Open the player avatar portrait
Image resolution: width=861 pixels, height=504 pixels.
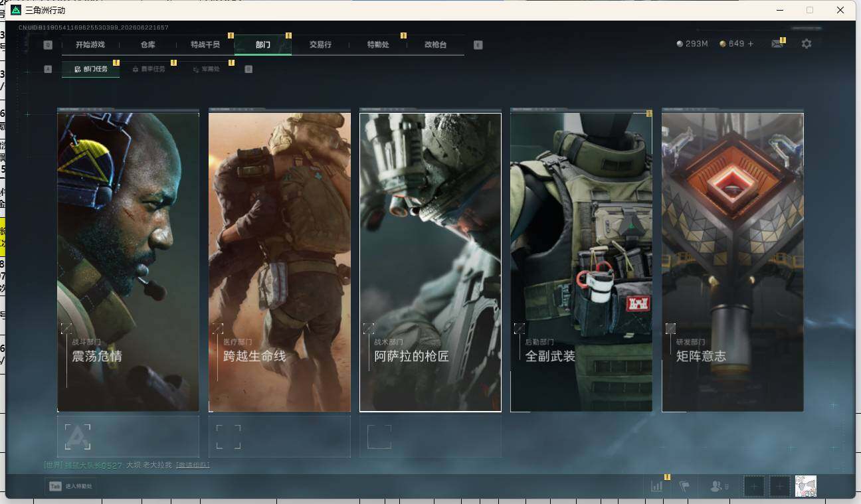tap(806, 486)
